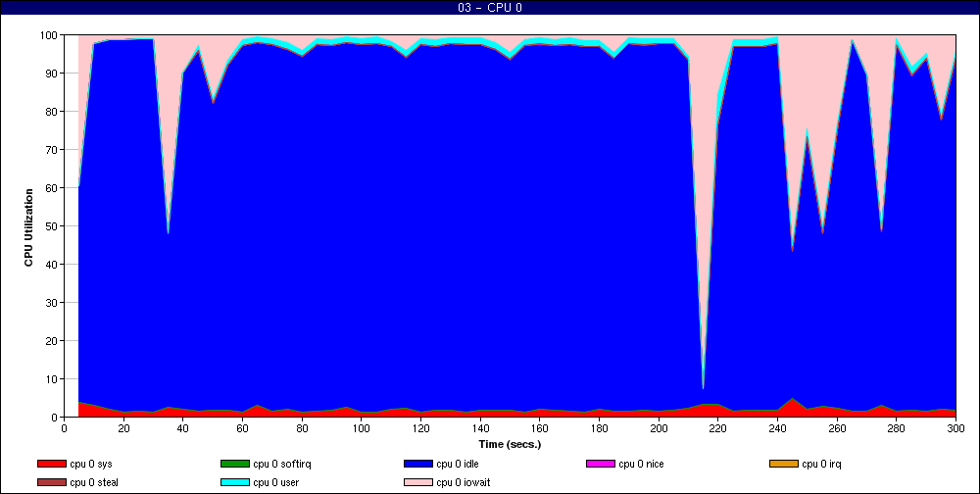Click the cyan cpu 0 user legend swatch

[234, 483]
